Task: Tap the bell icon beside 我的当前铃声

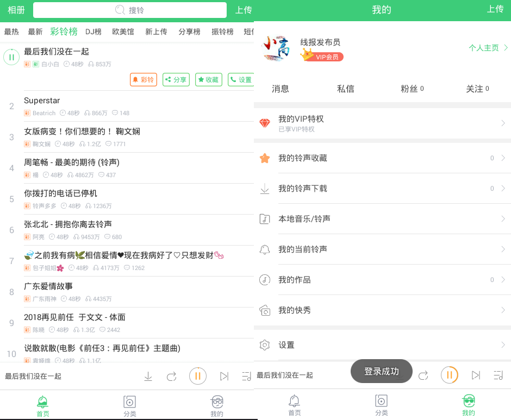Action: [x=265, y=249]
